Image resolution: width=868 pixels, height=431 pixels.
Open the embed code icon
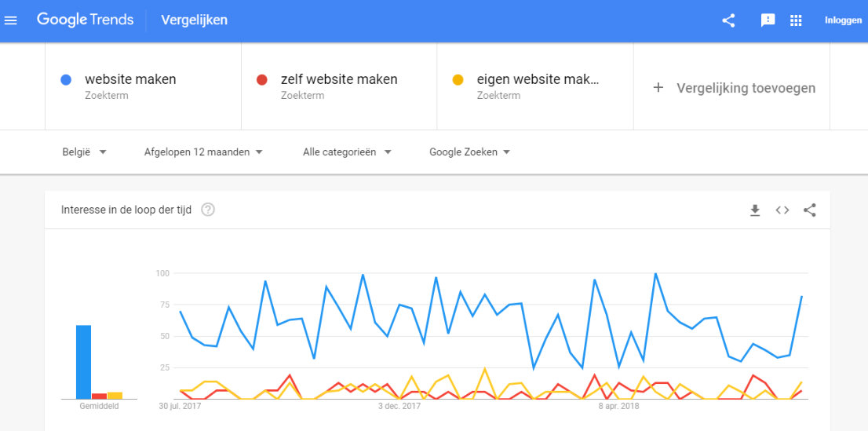(x=782, y=210)
